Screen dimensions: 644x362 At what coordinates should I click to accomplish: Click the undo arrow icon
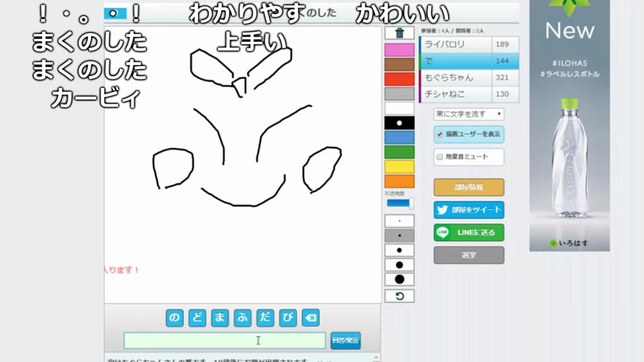click(399, 296)
